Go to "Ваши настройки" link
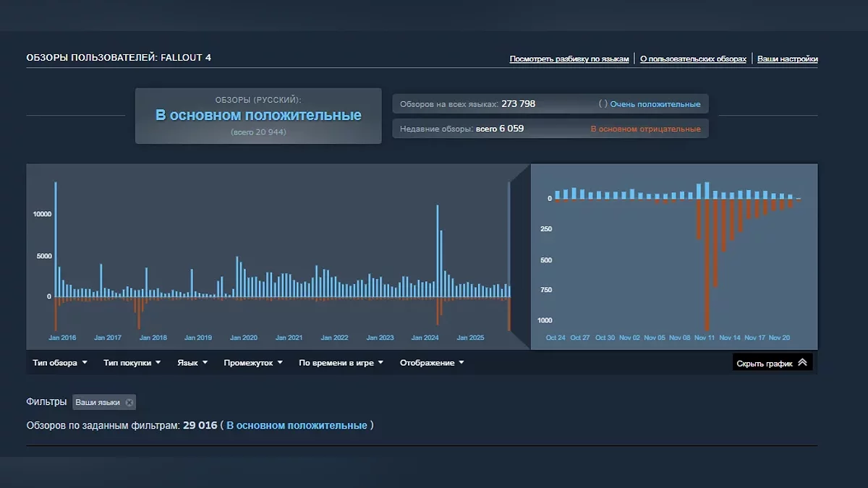This screenshot has height=488, width=868. point(787,59)
